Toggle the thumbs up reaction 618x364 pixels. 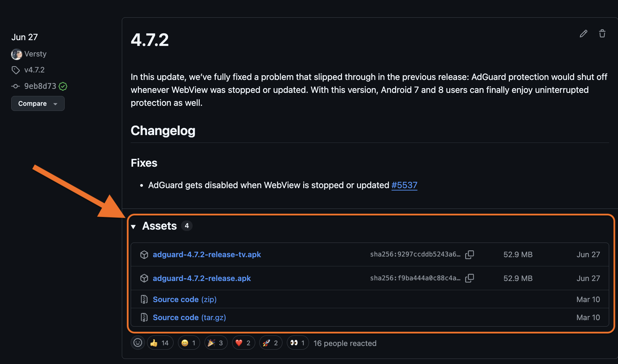point(160,343)
